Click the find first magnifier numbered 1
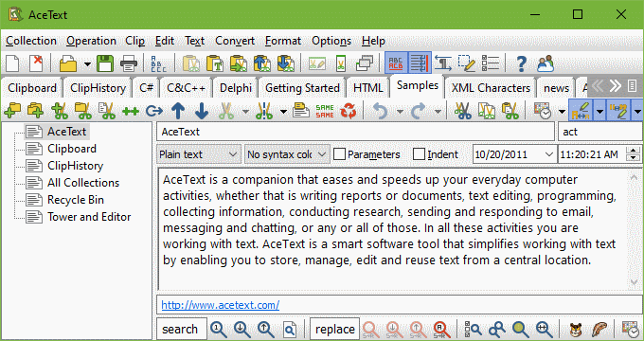The width and height of the screenshot is (644, 341). point(219,329)
